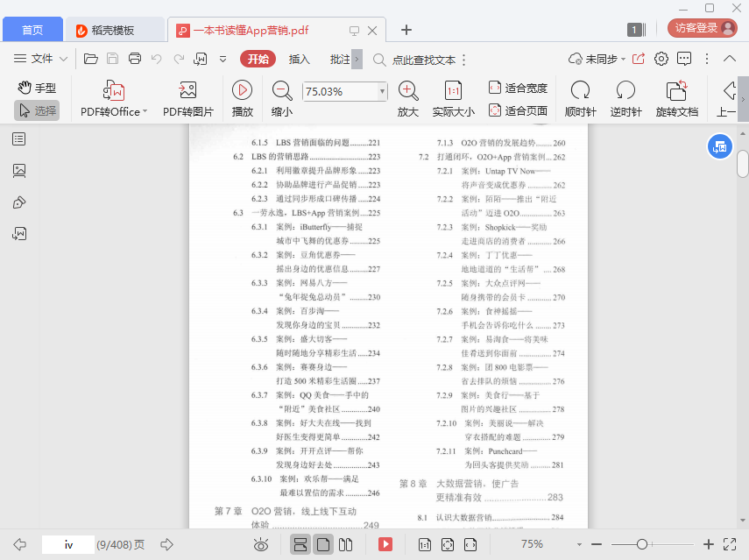749x560 pixels.
Task: Open the annotations sidebar panel
Action: point(19,202)
